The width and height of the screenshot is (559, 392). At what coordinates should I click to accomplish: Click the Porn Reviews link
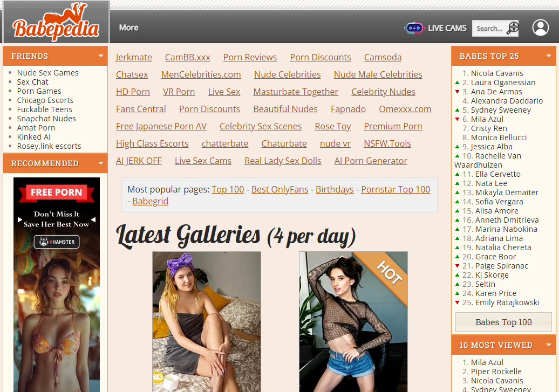pos(250,57)
